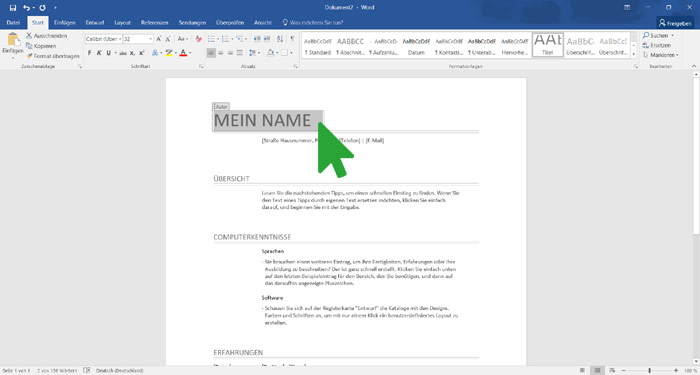The height and width of the screenshot is (375, 700).
Task: Center text alignment icon
Action: pos(221,53)
